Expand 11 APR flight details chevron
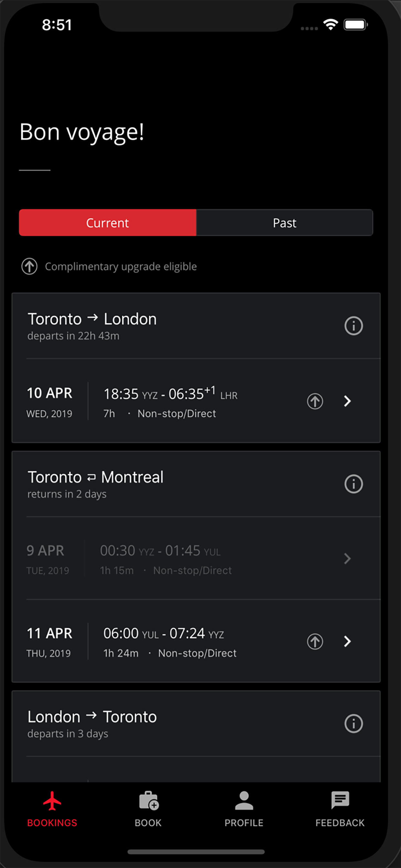 tap(347, 641)
